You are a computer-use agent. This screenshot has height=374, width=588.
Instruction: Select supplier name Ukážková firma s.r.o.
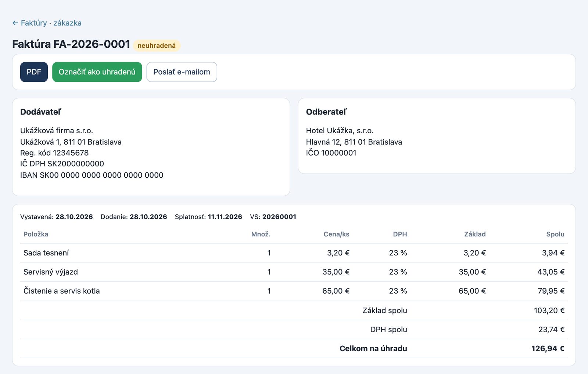tap(57, 131)
